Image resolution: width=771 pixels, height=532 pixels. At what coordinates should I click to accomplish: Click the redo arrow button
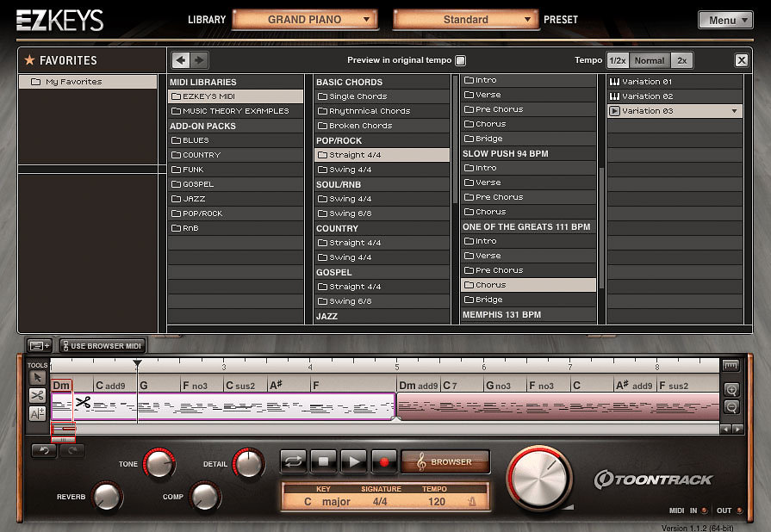coord(72,450)
